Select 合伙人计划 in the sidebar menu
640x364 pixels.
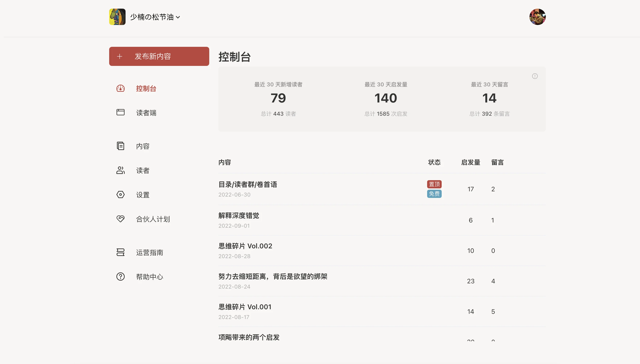tap(153, 219)
